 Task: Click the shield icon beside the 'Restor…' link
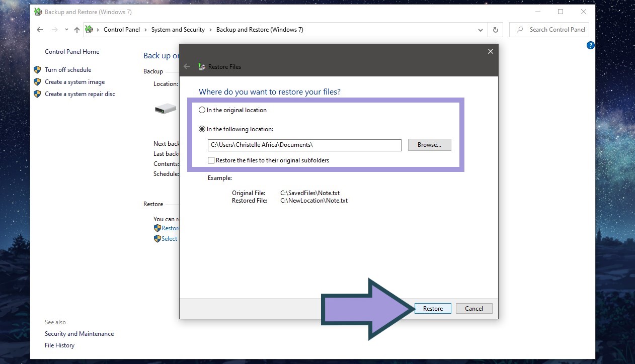coord(157,228)
